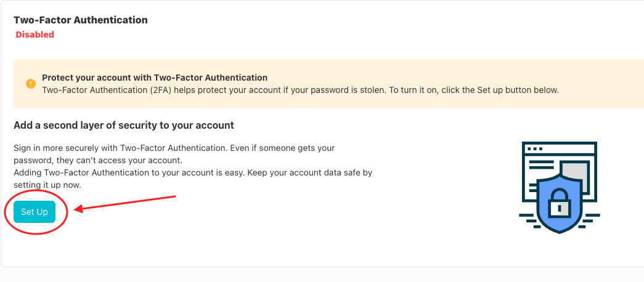Click the tail end of the red arrow
This screenshot has height=282, width=644.
click(x=175, y=197)
